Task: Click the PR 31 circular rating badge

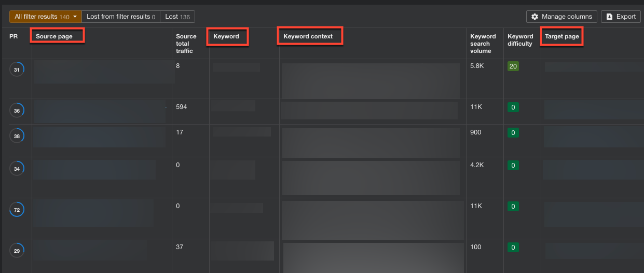Action: 17,70
